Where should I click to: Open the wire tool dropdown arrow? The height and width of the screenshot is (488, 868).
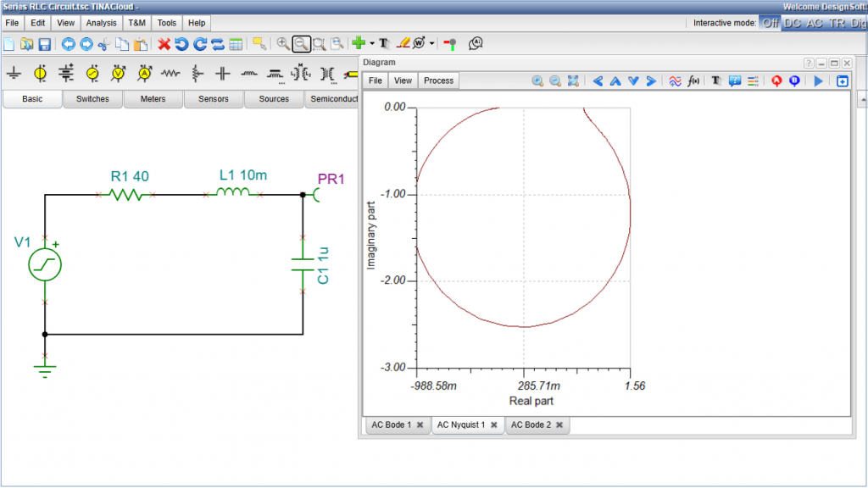[x=432, y=43]
